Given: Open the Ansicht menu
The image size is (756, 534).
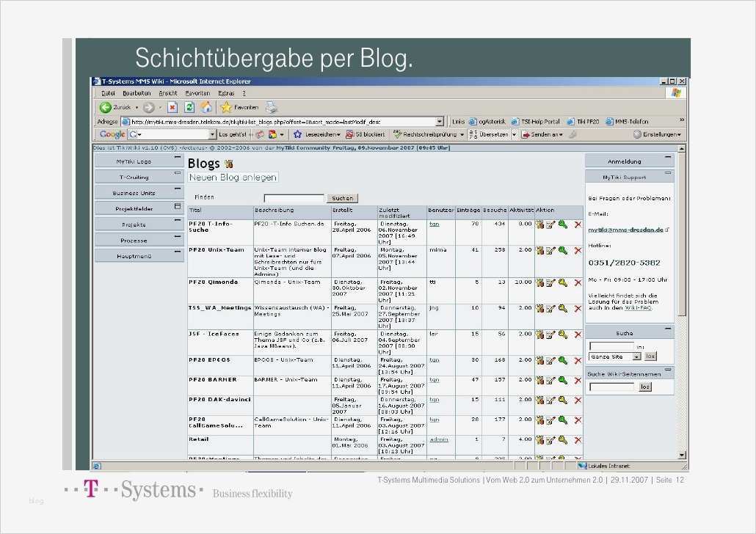Looking at the screenshot, I should point(168,93).
